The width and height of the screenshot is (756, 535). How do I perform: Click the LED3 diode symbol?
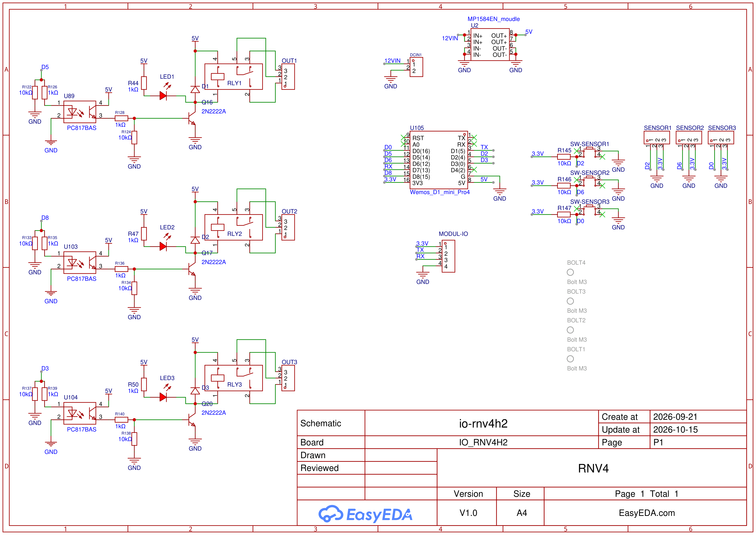tap(163, 397)
